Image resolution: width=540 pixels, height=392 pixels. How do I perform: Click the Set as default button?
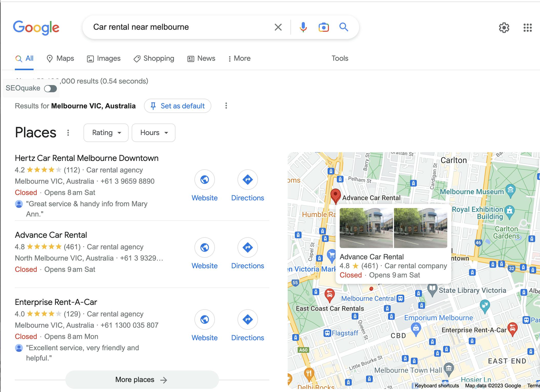click(177, 106)
